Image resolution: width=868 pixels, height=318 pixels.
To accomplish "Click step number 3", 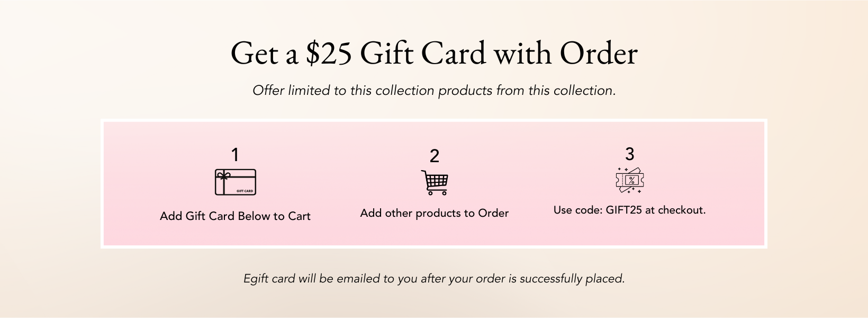I will (x=629, y=154).
